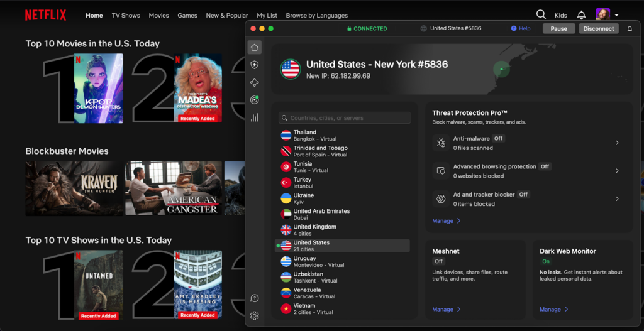Click the green server location dot on map
This screenshot has height=331, width=644.
tap(501, 69)
